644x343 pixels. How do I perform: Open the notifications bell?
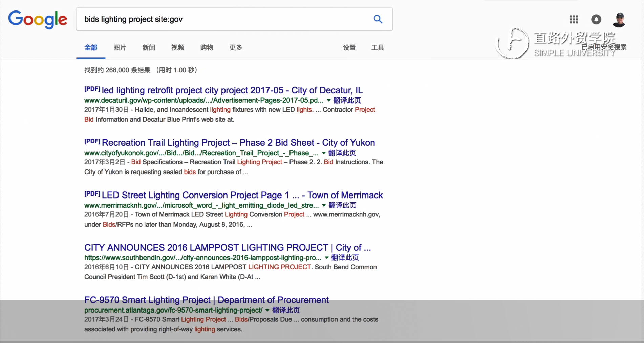click(596, 20)
